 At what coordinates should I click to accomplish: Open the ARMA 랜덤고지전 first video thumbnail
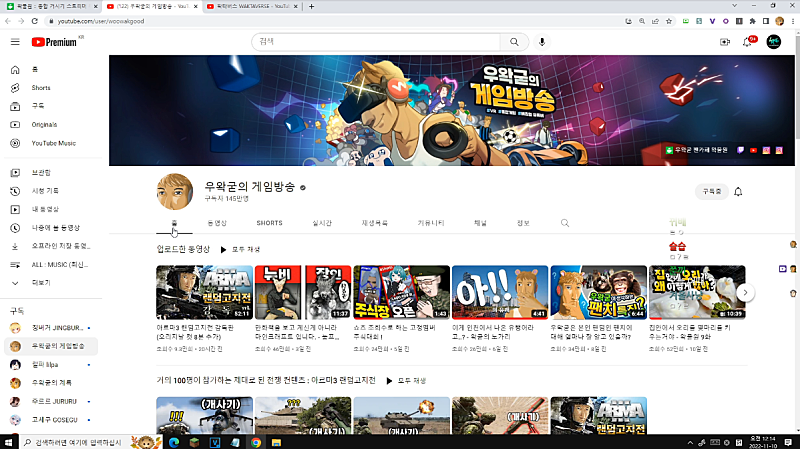(204, 292)
